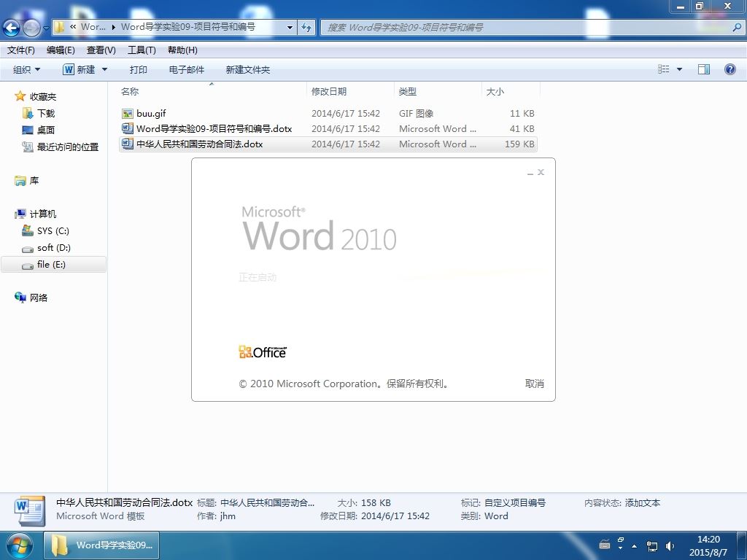Edit the 作者 jhm field
This screenshot has width=747, height=560.
[228, 516]
